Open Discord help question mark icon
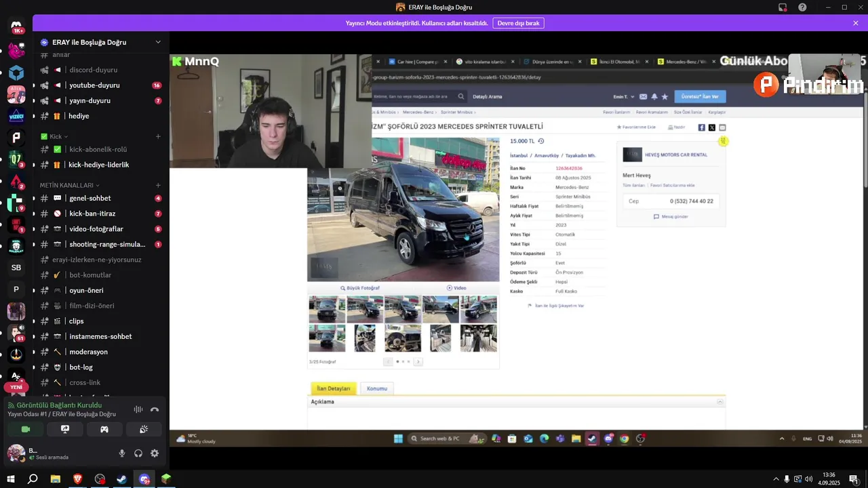 [x=802, y=7]
